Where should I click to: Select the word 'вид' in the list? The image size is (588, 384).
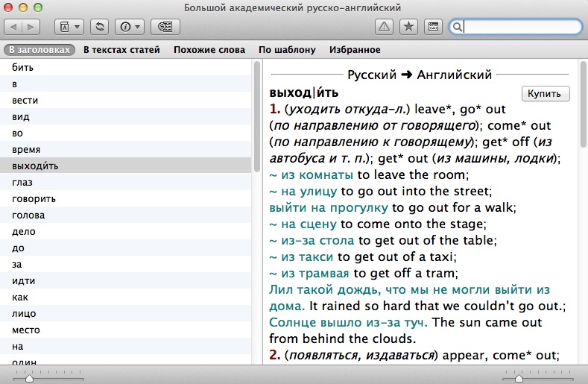pyautogui.click(x=126, y=117)
